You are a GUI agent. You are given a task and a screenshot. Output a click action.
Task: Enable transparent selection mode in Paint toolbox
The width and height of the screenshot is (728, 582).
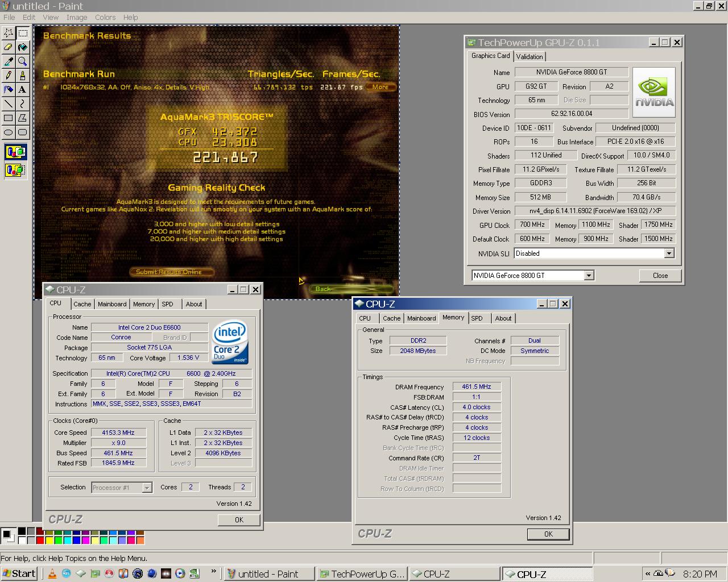pyautogui.click(x=16, y=169)
